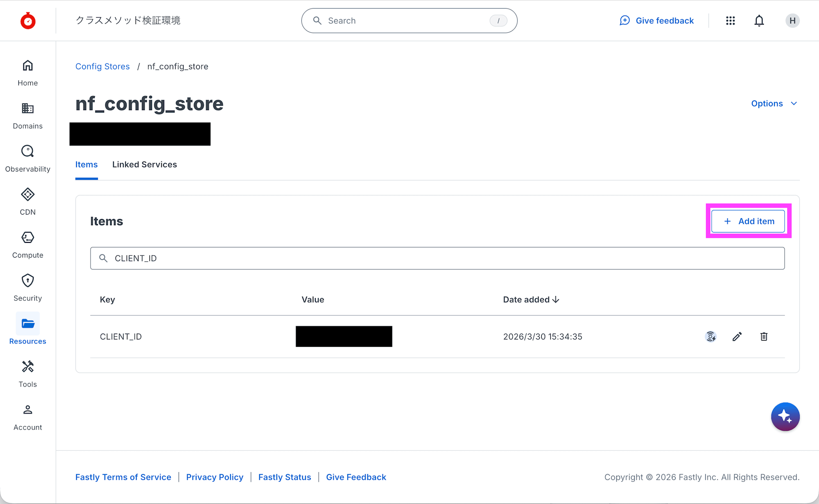Open the H user avatar menu
This screenshot has height=504, width=819.
coord(792,20)
